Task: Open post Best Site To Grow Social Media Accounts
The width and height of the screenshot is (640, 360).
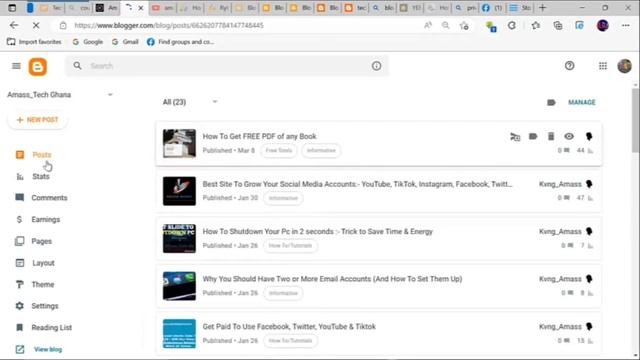Action: pos(357,184)
